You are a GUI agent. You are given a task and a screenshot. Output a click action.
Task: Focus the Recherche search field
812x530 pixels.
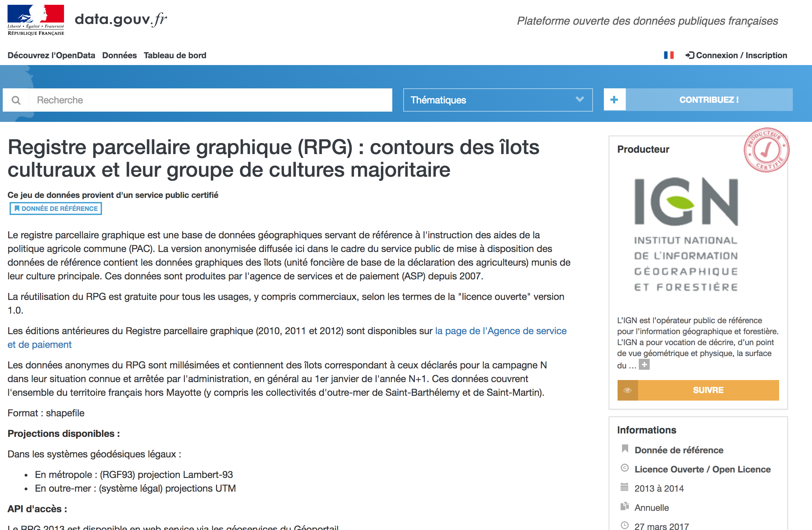pyautogui.click(x=210, y=100)
